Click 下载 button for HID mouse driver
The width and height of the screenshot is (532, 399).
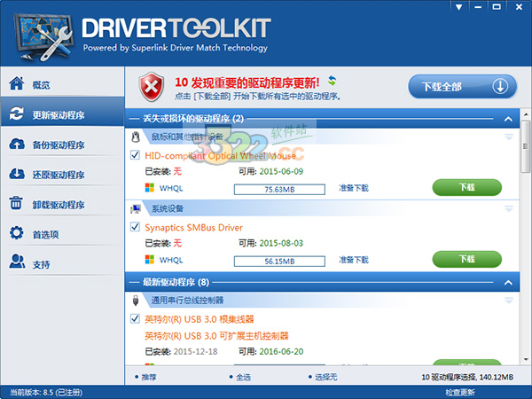(467, 187)
